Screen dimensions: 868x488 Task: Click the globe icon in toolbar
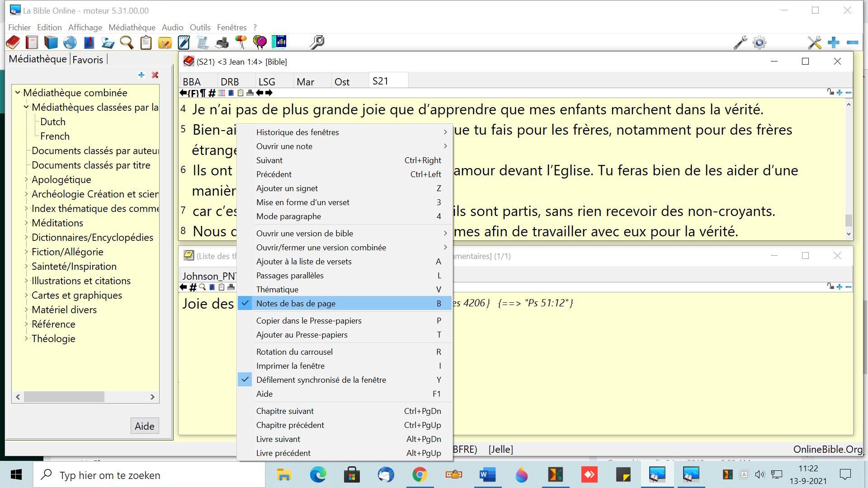[70, 42]
